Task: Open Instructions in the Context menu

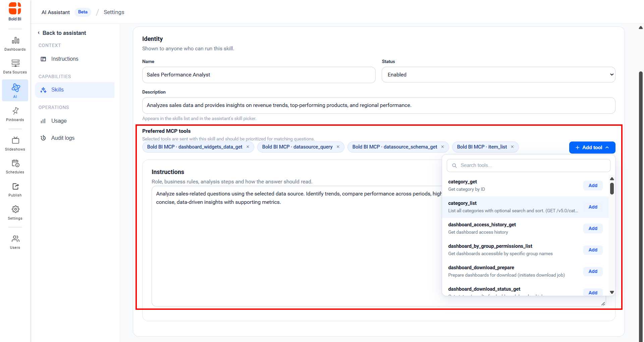Action: [x=74, y=59]
